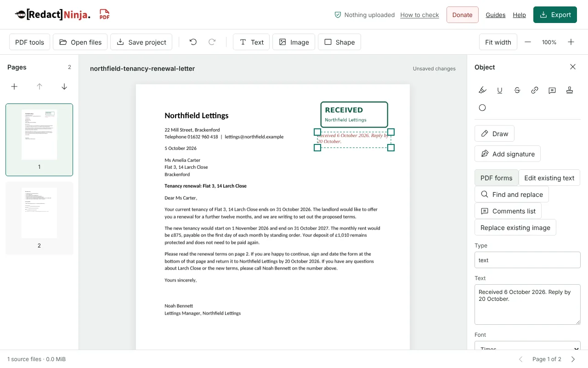Add a new page with the plus icon
Image resolution: width=588 pixels, height=368 pixels.
(14, 86)
